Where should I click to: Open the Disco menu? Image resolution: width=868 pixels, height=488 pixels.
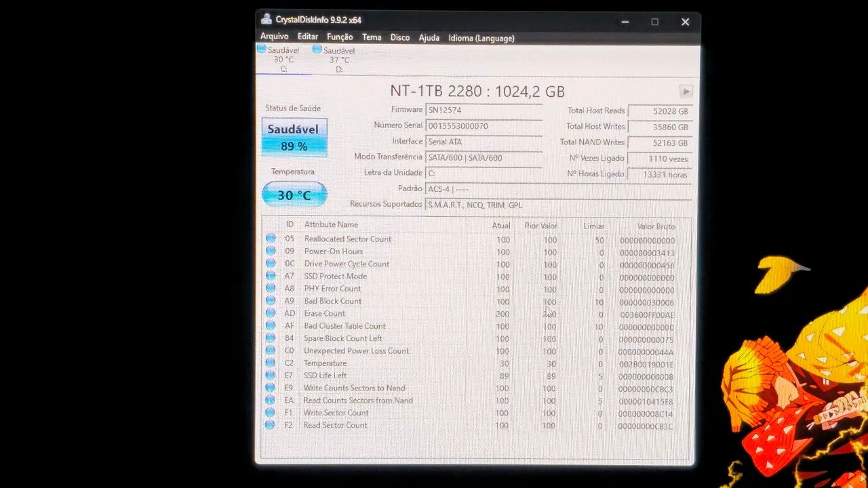pyautogui.click(x=400, y=37)
